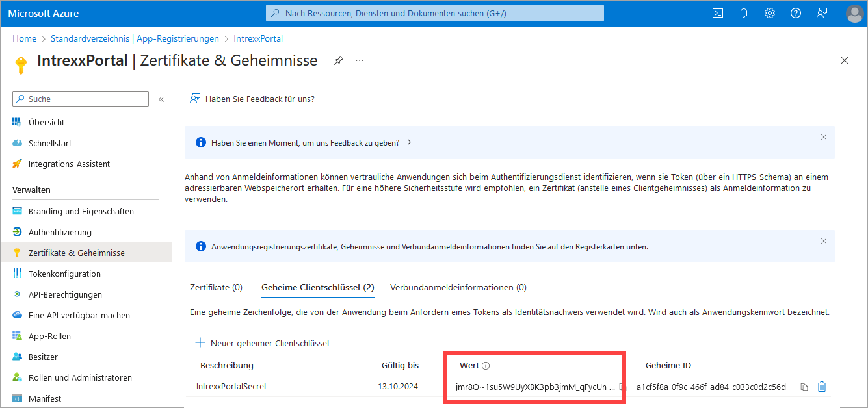The image size is (868, 408).
Task: Pin the IntrexxPortal blade
Action: (339, 60)
